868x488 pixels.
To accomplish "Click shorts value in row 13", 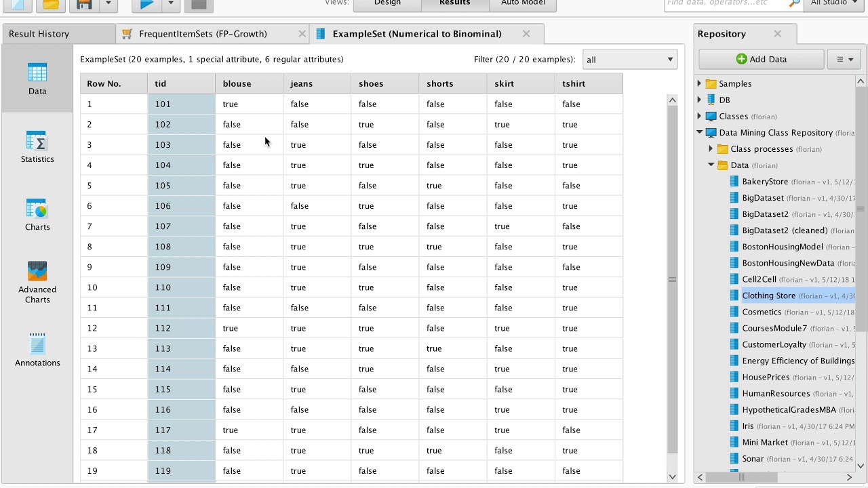I will 452,348.
